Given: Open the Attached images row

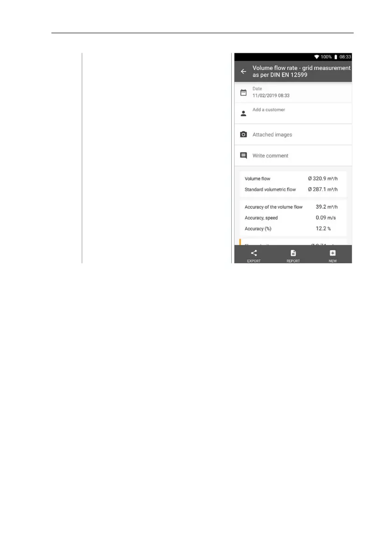Looking at the screenshot, I should (293, 134).
